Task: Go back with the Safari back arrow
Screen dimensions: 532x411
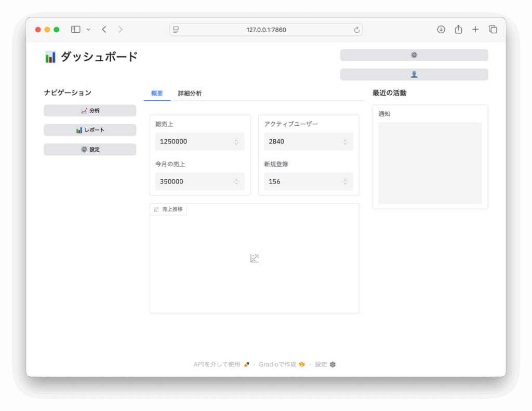Action: pyautogui.click(x=104, y=30)
